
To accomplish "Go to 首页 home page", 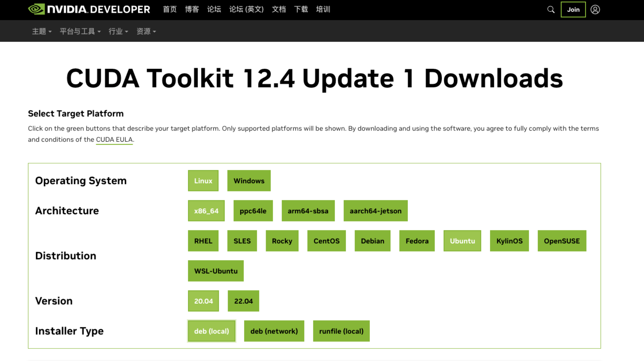I will (170, 9).
